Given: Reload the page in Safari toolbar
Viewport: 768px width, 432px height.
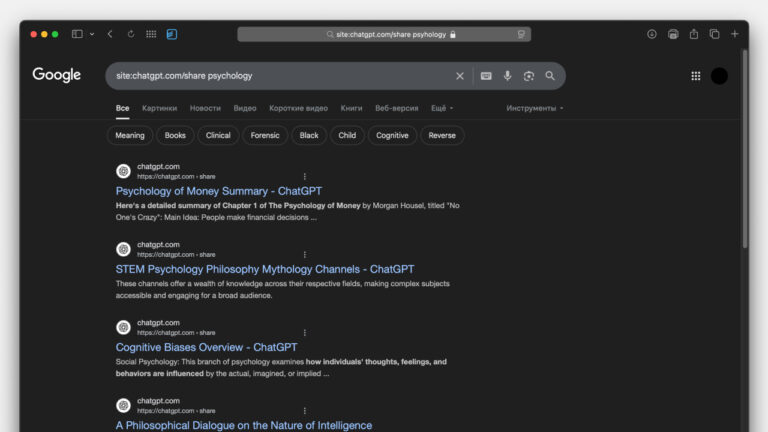Looking at the screenshot, I should coord(131,34).
